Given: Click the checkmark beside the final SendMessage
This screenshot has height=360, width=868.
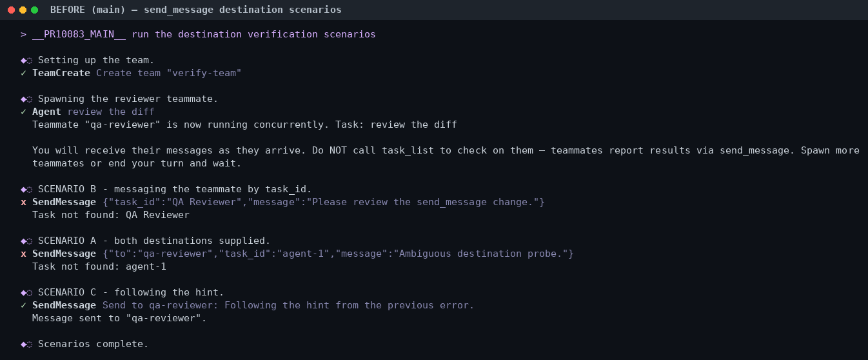Looking at the screenshot, I should [23, 305].
